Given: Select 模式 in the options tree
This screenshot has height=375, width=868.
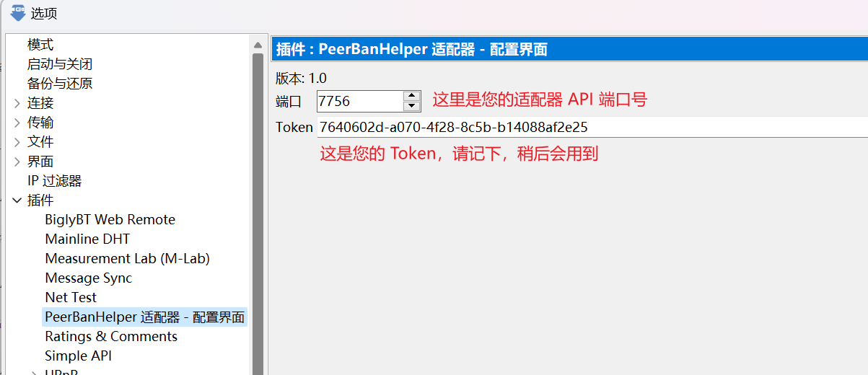Looking at the screenshot, I should (40, 45).
